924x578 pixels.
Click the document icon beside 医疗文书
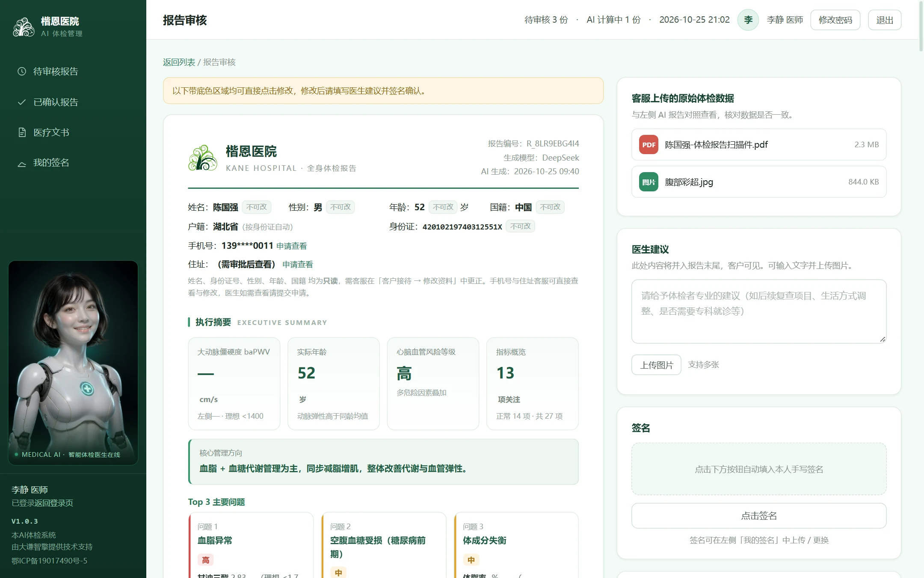22,132
